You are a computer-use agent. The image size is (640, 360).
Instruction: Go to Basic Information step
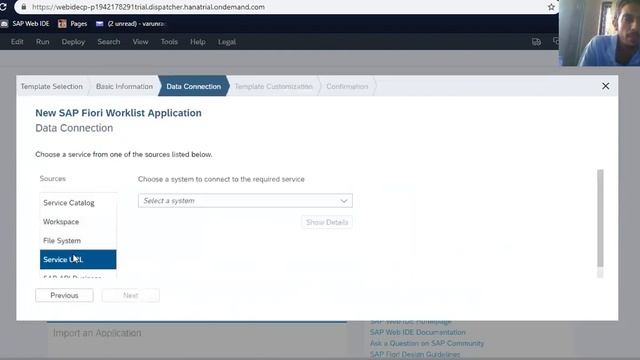point(124,87)
